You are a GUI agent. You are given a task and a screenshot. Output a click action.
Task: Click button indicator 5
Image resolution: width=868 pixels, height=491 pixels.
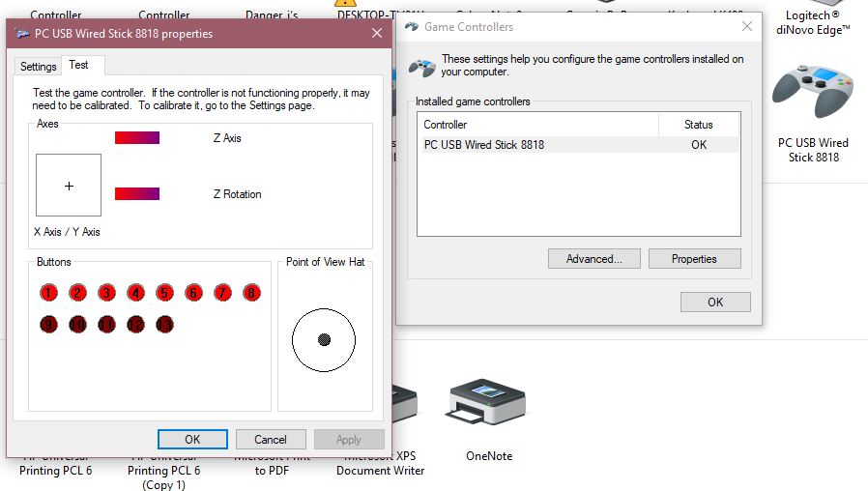tap(164, 292)
